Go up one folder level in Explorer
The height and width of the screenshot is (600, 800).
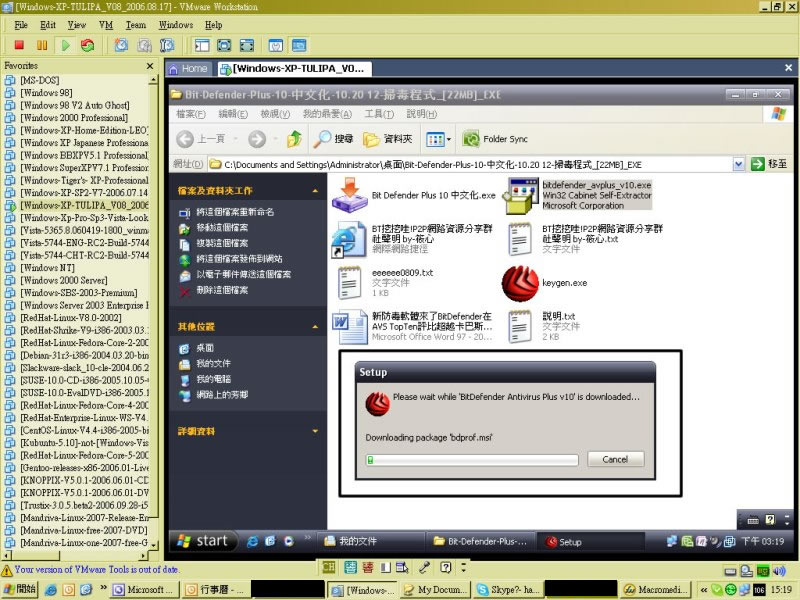(x=294, y=139)
